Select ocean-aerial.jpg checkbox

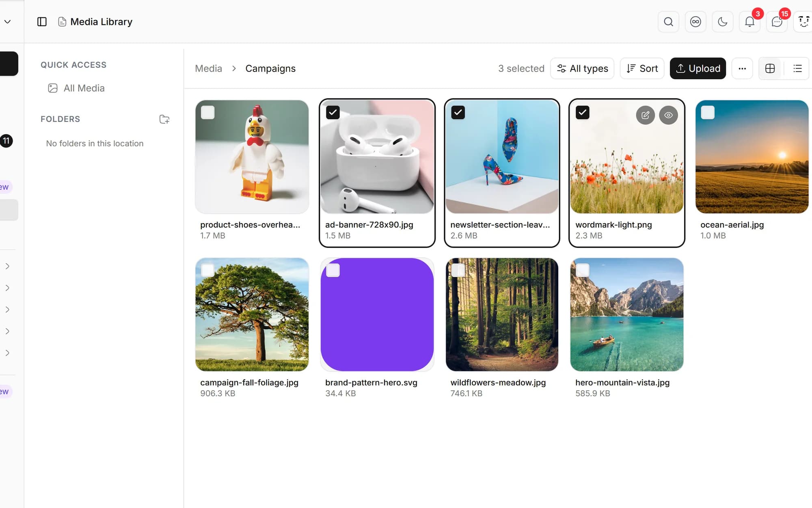pyautogui.click(x=708, y=113)
